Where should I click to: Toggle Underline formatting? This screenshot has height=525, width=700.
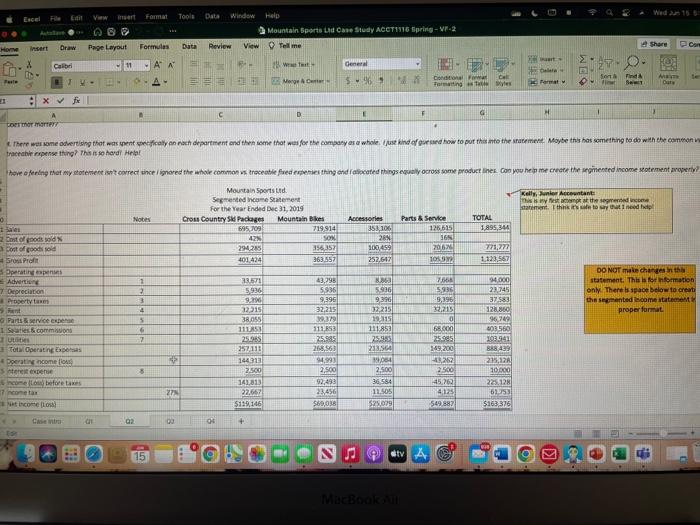pyautogui.click(x=82, y=83)
